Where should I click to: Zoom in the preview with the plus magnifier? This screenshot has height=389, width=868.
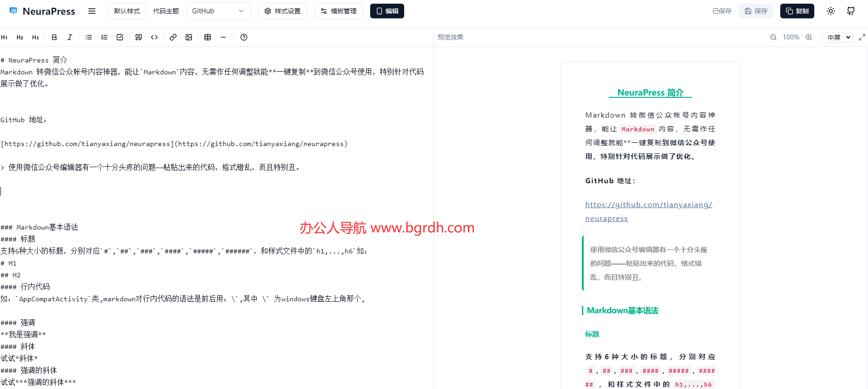tap(809, 37)
